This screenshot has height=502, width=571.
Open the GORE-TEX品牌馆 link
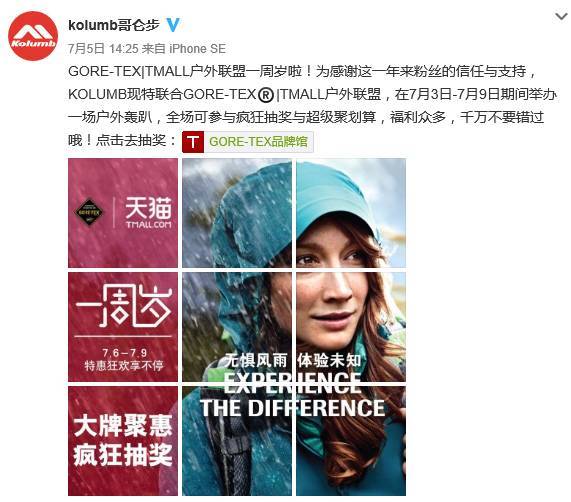(x=258, y=142)
